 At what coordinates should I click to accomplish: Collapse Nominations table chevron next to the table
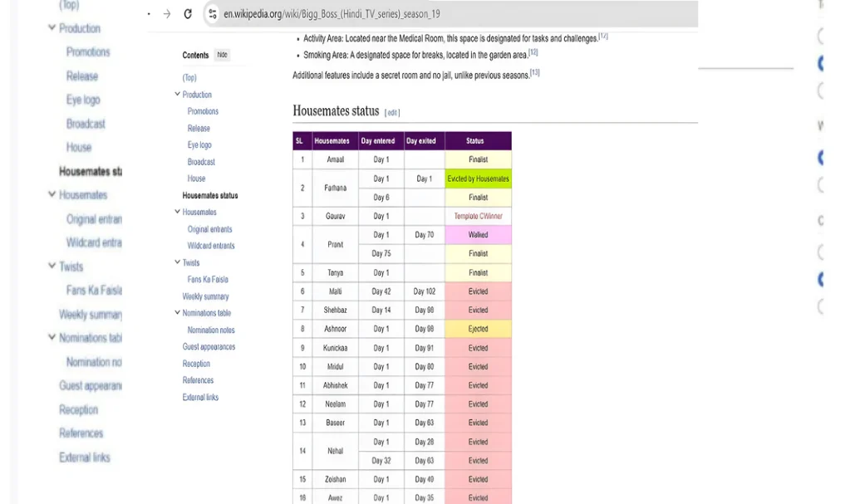(x=177, y=313)
